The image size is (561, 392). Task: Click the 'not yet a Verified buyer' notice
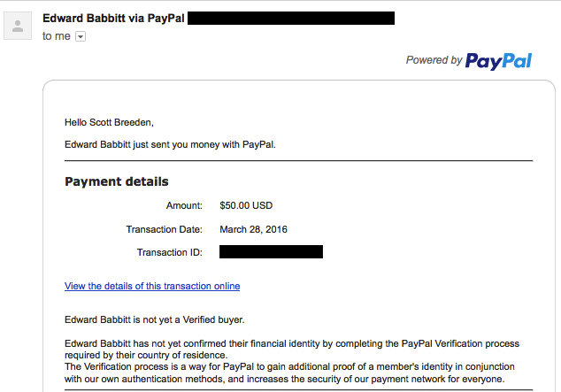pyautogui.click(x=154, y=319)
